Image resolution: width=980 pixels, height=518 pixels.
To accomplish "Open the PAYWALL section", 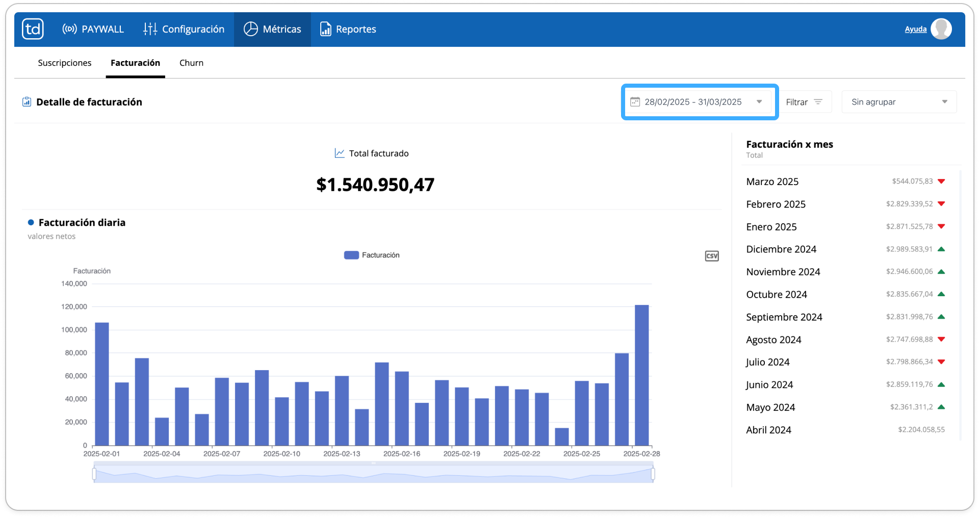I will point(93,29).
